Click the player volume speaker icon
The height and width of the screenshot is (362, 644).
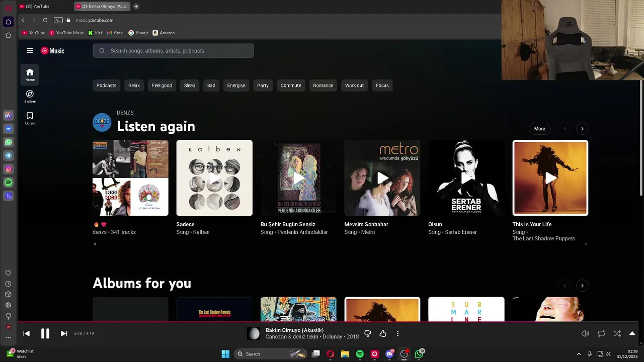click(x=585, y=333)
